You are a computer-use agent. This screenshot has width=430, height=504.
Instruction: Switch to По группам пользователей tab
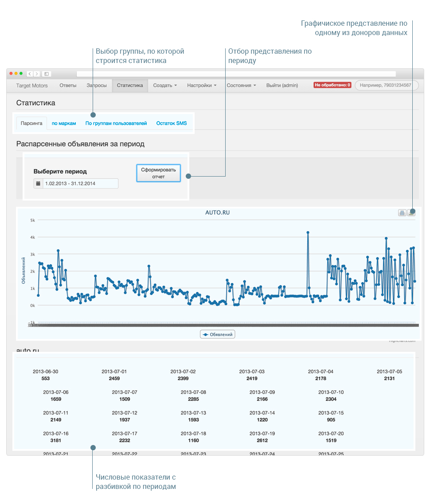[116, 123]
